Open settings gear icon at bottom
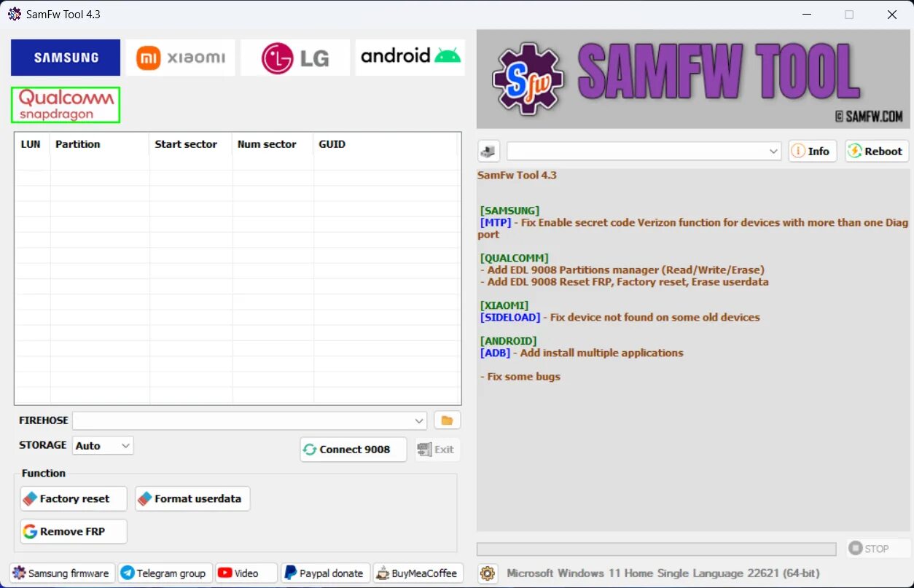This screenshot has height=588, width=914. click(488, 573)
